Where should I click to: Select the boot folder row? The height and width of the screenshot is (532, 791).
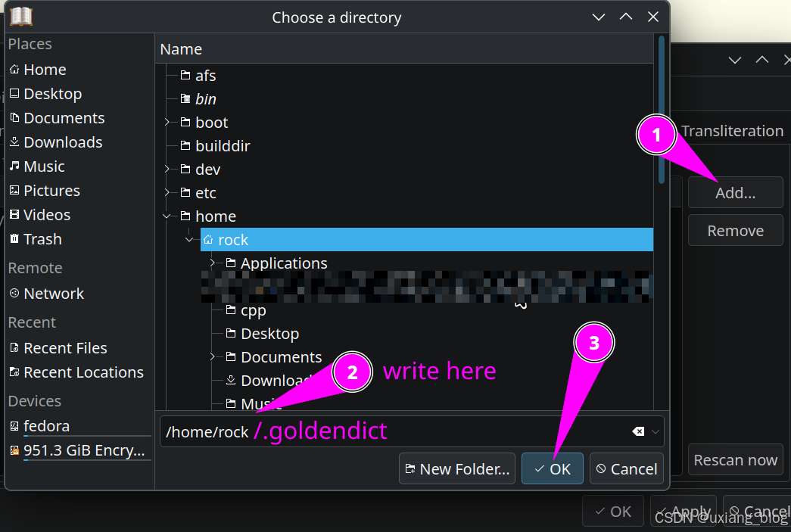coord(204,123)
